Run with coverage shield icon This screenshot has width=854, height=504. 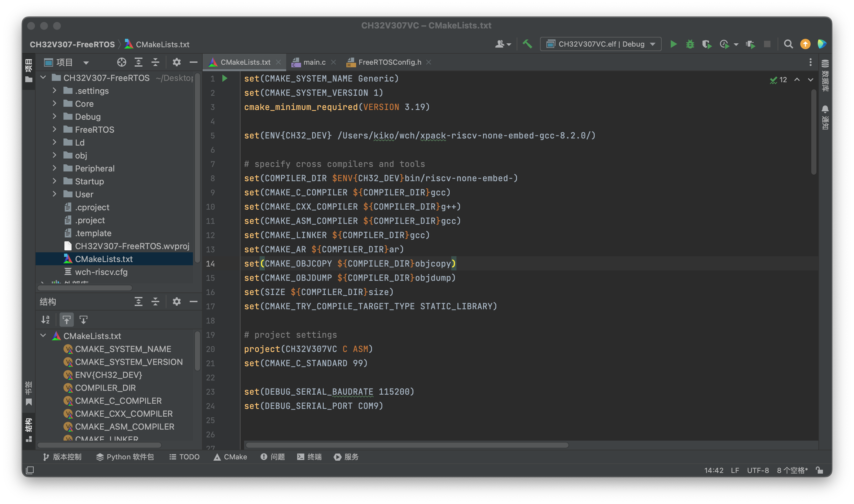(707, 44)
